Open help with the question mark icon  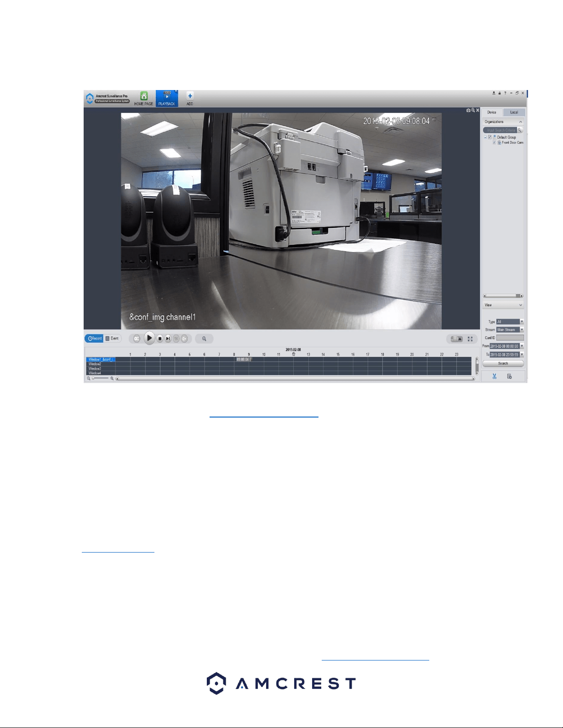click(505, 93)
